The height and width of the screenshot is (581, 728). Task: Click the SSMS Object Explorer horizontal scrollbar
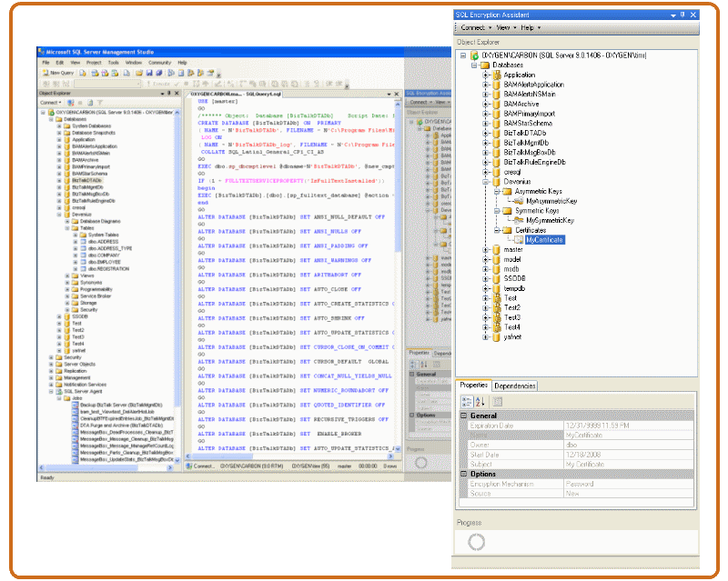coord(106,467)
